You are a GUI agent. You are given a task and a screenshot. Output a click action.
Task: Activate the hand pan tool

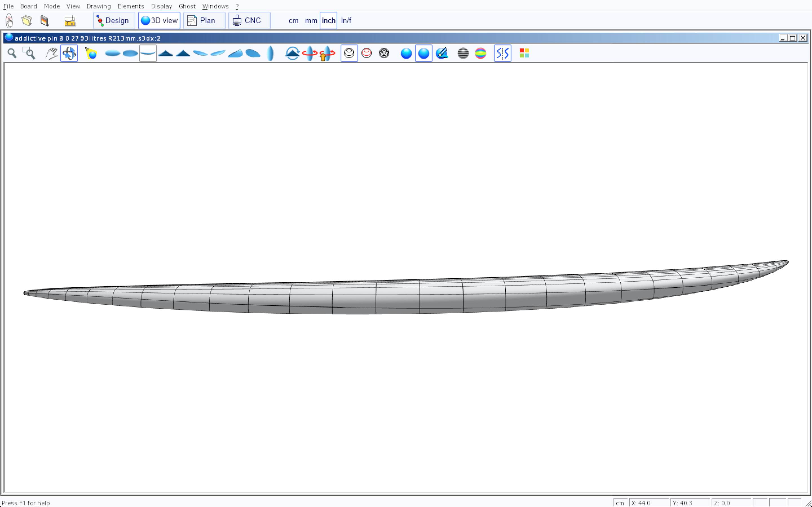pos(51,53)
